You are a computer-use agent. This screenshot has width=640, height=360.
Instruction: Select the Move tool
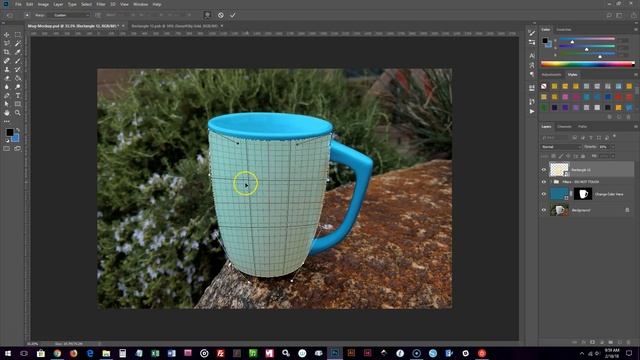[x=7, y=35]
